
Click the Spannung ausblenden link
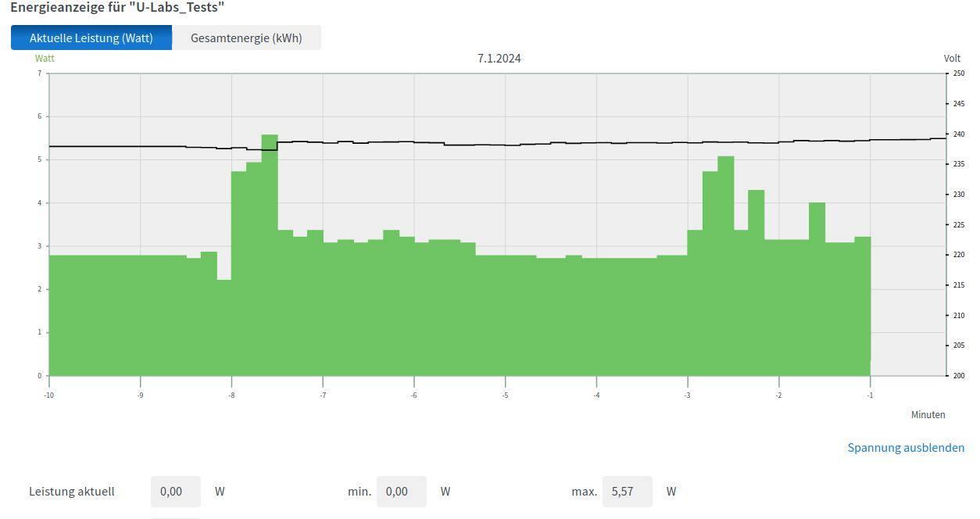[x=906, y=448]
